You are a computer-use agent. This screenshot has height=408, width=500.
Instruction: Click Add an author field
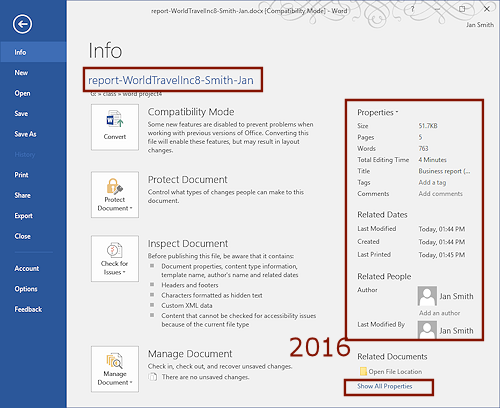[x=440, y=313]
